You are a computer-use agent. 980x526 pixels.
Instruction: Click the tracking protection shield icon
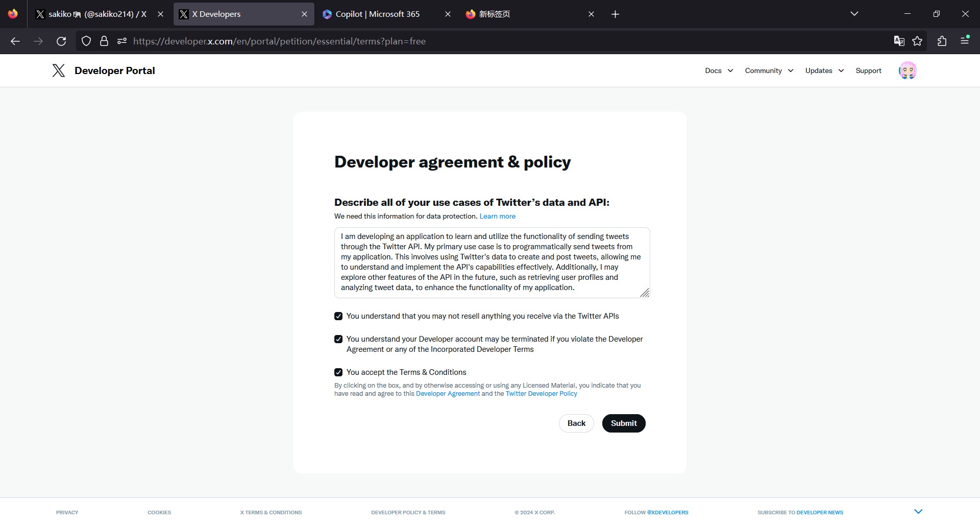point(86,41)
